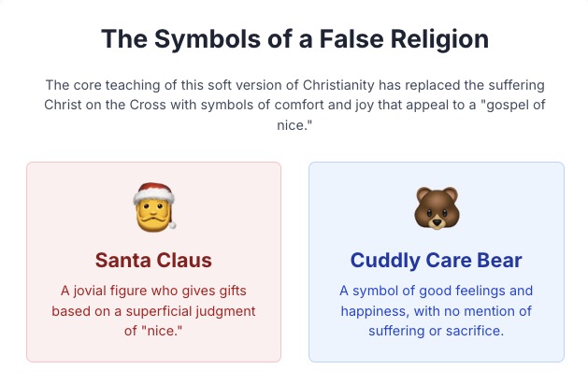The image size is (588, 384).
Task: Click the brown bear emoji icon
Action: pyautogui.click(x=436, y=208)
